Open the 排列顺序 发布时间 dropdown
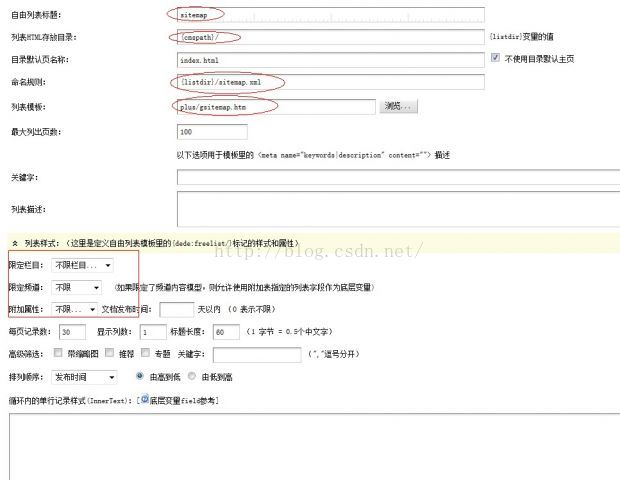The height and width of the screenshot is (480, 620). tap(84, 377)
